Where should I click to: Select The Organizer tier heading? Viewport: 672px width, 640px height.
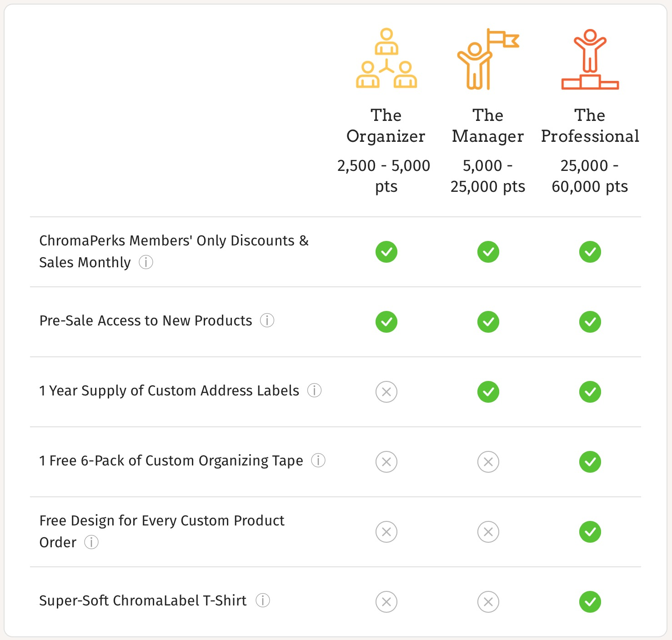[386, 125]
